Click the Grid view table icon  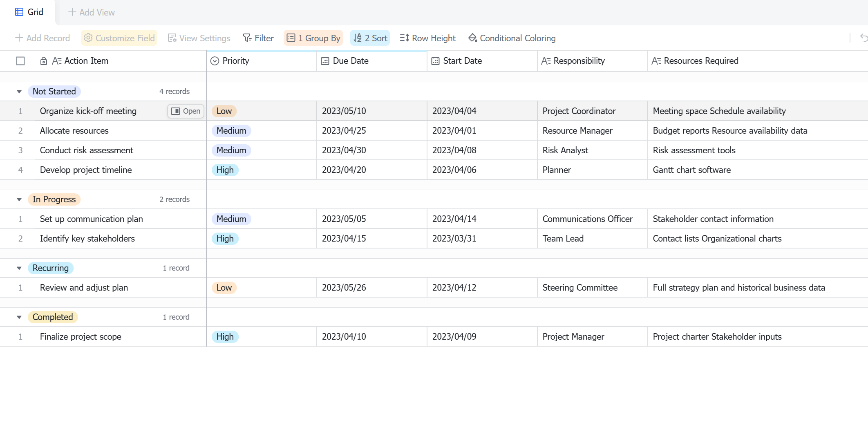point(19,12)
